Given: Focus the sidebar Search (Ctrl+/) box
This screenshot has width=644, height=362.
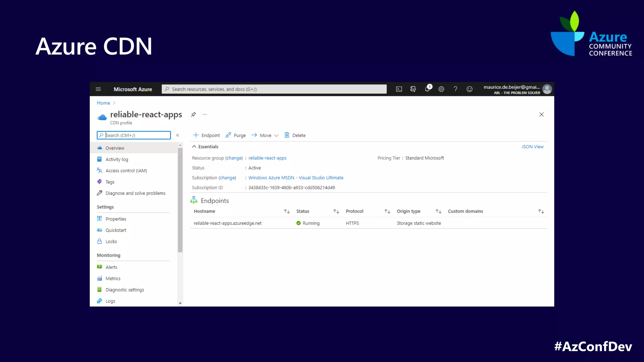Looking at the screenshot, I should click(x=134, y=135).
